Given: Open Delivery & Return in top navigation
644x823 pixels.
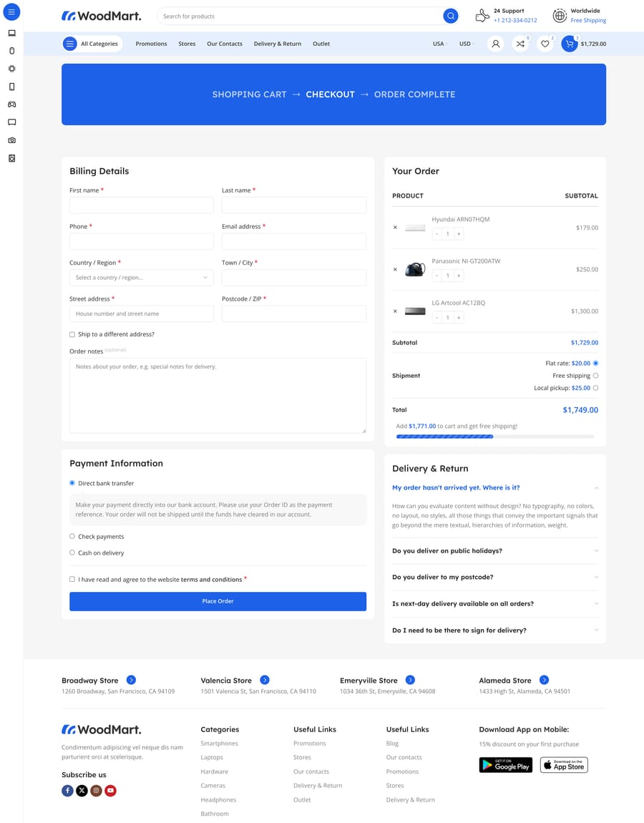Looking at the screenshot, I should point(278,44).
